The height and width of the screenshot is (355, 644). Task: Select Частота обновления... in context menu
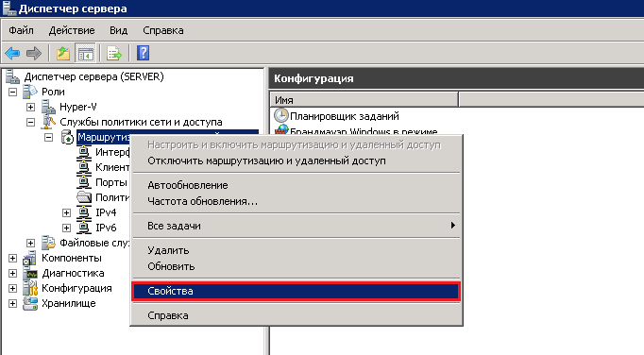297,201
